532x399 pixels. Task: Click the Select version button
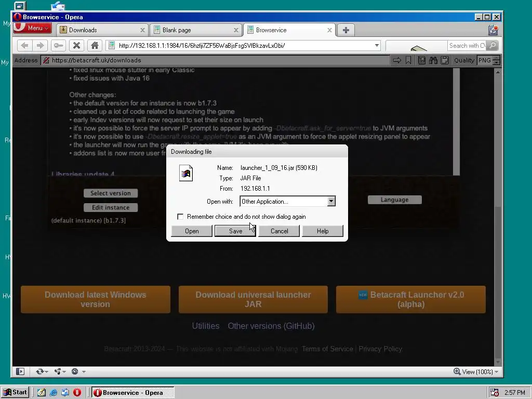(111, 193)
